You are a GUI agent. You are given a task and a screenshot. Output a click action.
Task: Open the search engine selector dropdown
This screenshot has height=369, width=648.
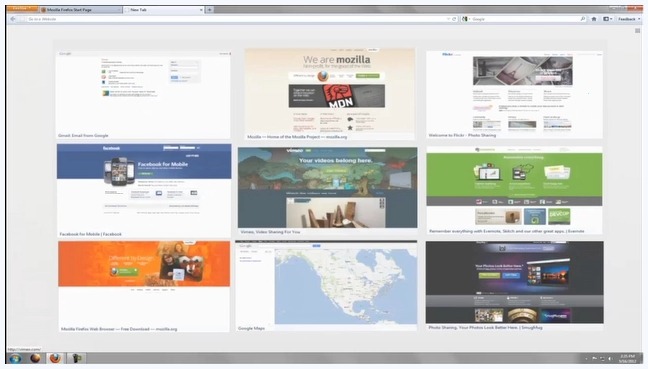(466, 19)
